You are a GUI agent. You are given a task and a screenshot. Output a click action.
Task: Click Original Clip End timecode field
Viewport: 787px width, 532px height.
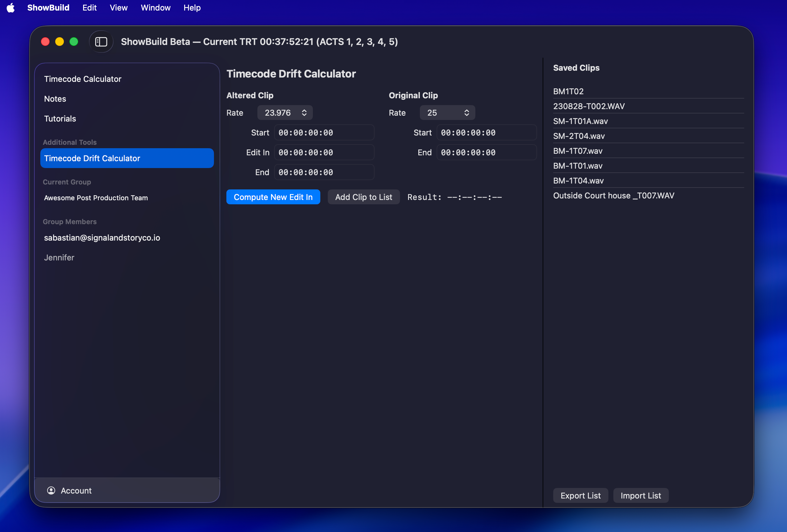486,153
